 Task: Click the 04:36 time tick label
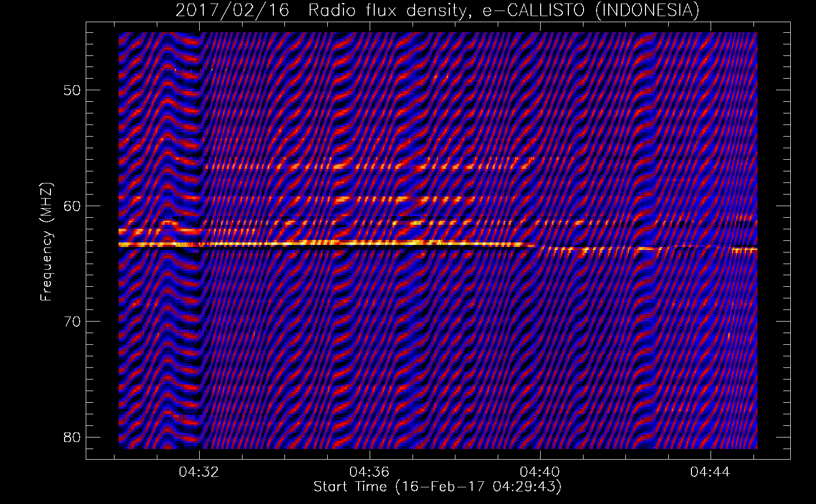click(370, 472)
